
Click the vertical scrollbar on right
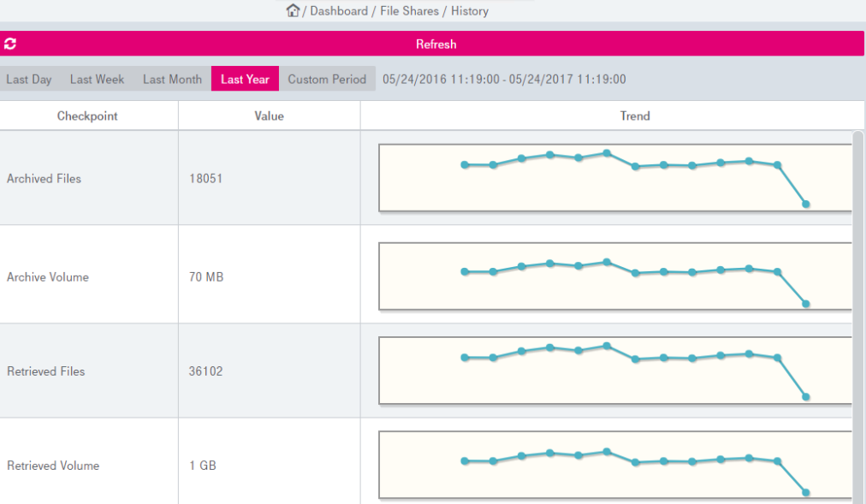click(x=858, y=317)
